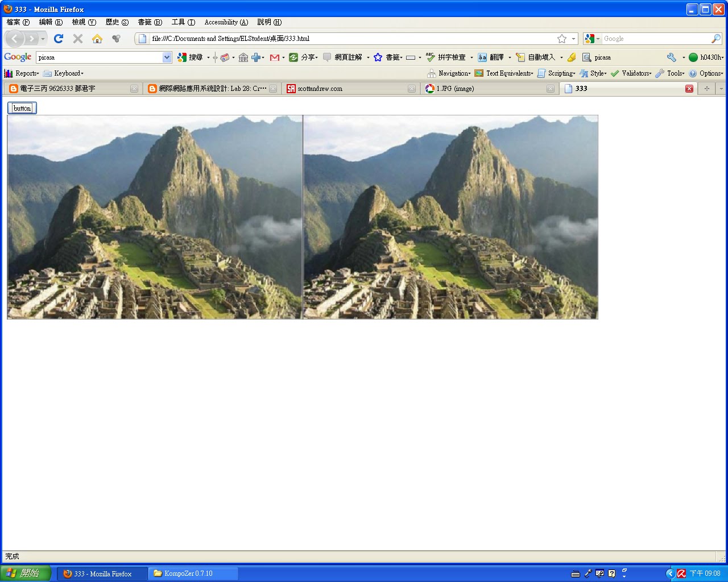728x582 pixels.
Task: Open the 檔案 (F) menu
Action: click(x=18, y=22)
